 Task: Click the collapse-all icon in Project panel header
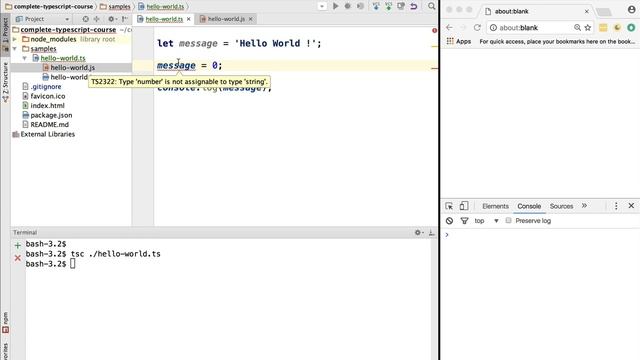tap(97, 19)
